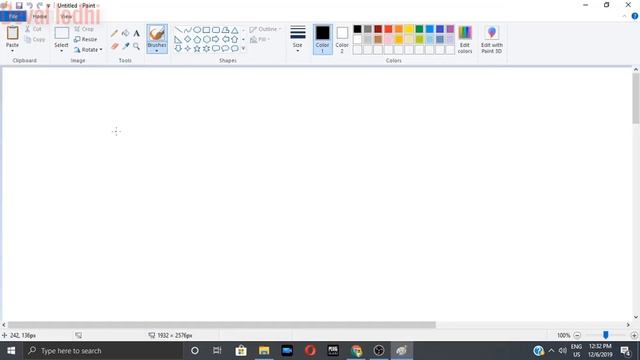This screenshot has height=360, width=640.
Task: Choose the Oval shape
Action: point(197,30)
